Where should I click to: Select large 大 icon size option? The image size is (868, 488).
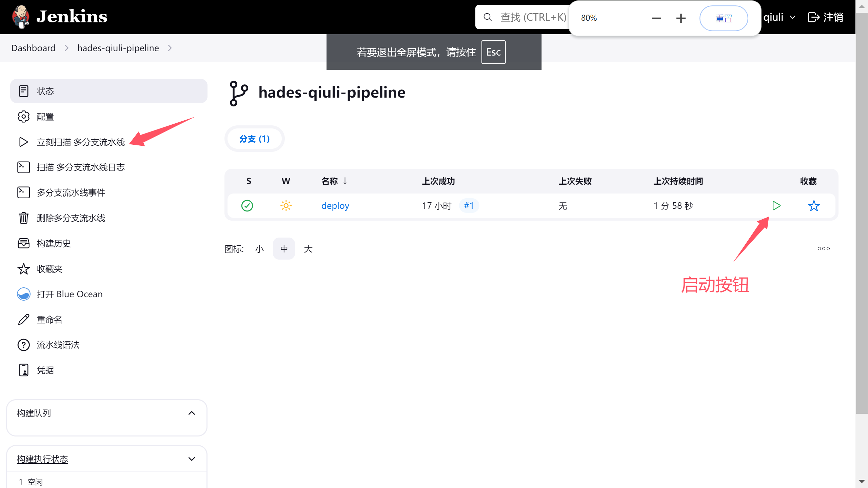[x=308, y=249]
